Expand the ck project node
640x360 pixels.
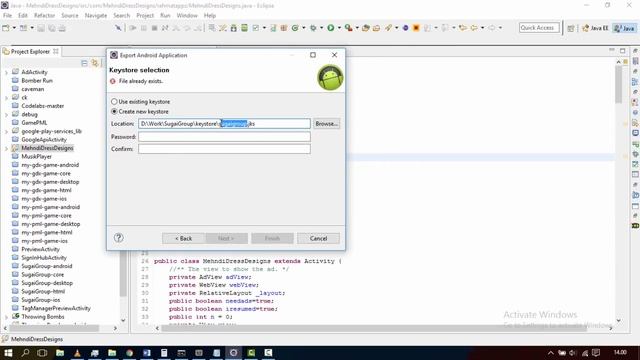[6, 98]
